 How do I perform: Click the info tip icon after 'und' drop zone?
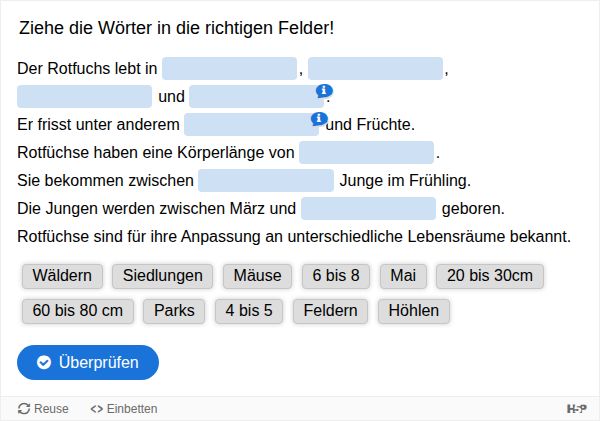pos(324,91)
